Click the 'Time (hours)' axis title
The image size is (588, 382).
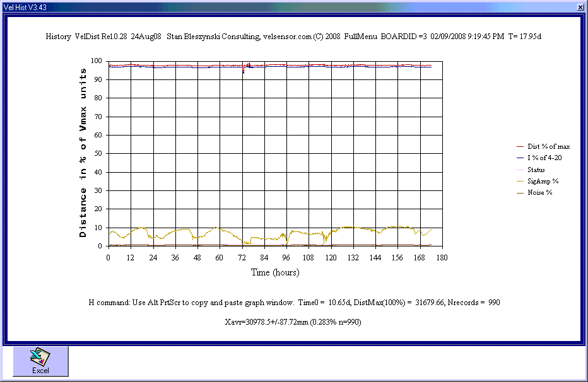[275, 272]
